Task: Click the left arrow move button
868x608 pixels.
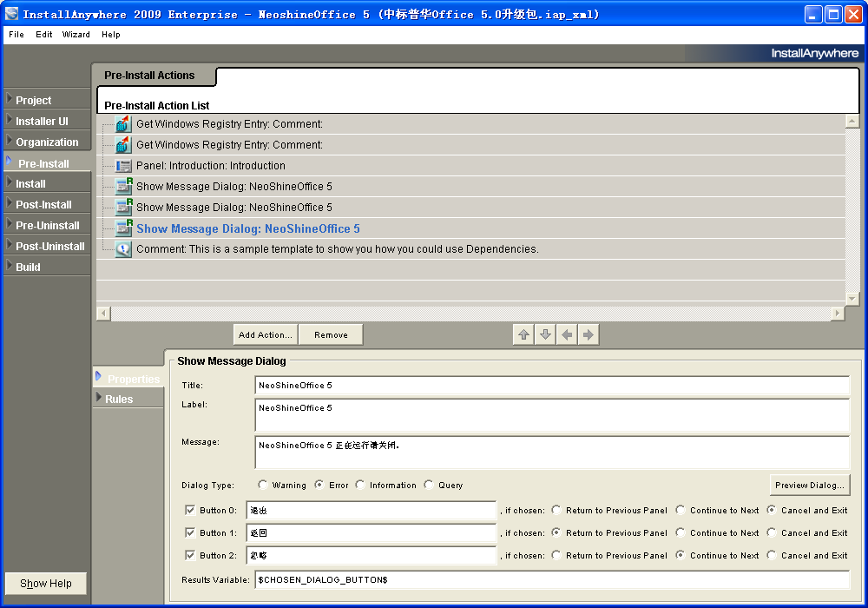Action: 567,334
